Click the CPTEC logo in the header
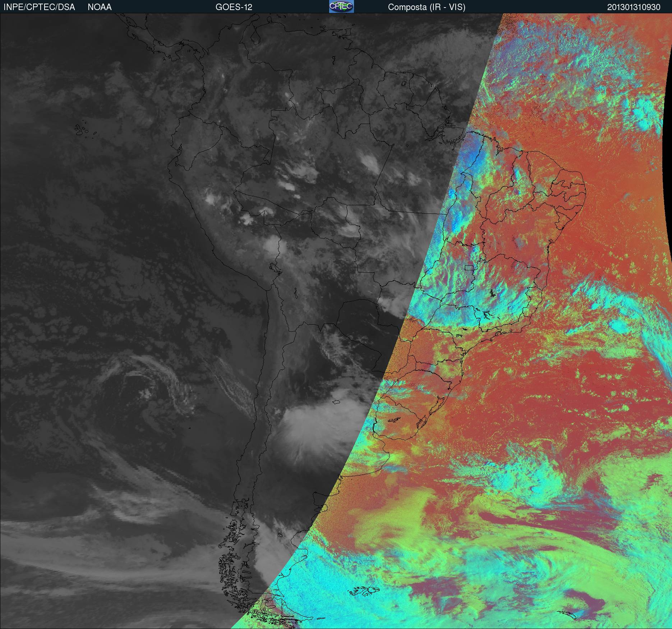The width and height of the screenshot is (672, 629). coord(341,6)
